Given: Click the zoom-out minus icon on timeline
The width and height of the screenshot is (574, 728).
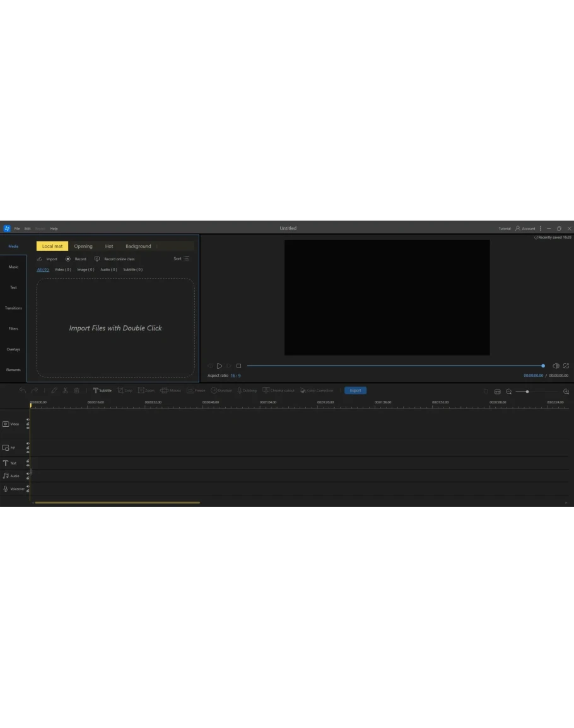Looking at the screenshot, I should (x=508, y=391).
